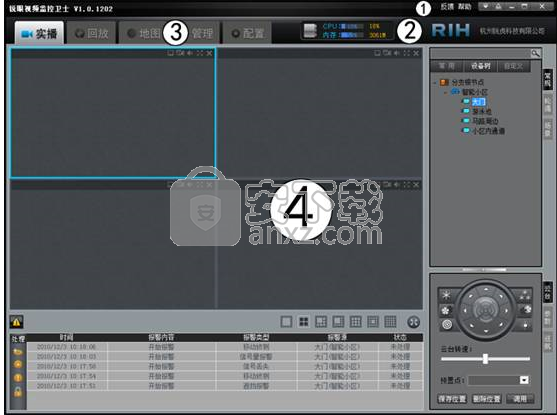This screenshot has height=415, width=557.
Task: Click the 删除位置 delete position button
Action: coord(486,399)
